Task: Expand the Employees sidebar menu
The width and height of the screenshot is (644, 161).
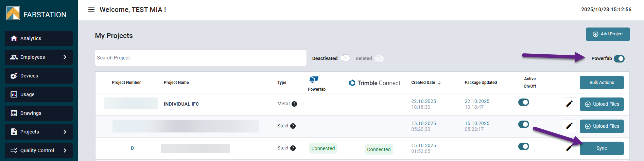Action: [65, 57]
